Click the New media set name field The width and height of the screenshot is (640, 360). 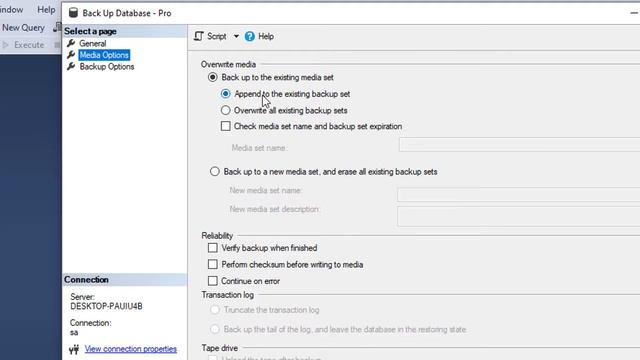coord(518,195)
